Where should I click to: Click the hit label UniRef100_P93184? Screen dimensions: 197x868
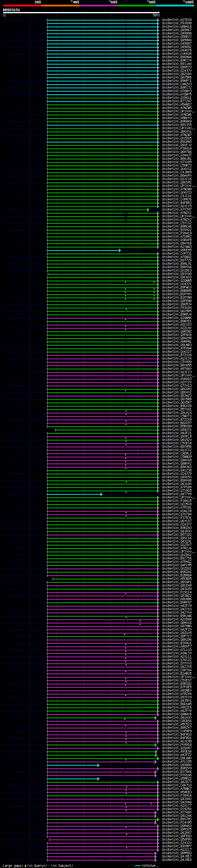[177, 308]
